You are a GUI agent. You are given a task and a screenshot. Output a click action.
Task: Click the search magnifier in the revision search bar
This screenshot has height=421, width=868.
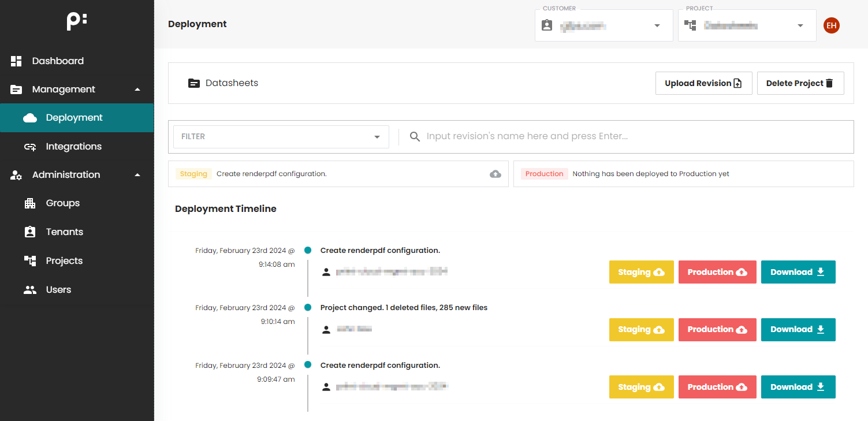tap(414, 136)
